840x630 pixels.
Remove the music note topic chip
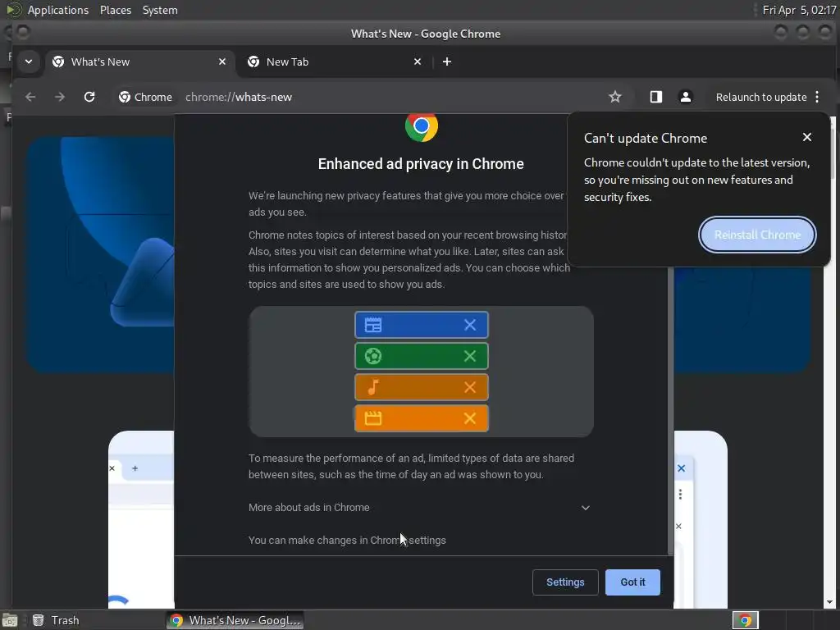coord(470,387)
